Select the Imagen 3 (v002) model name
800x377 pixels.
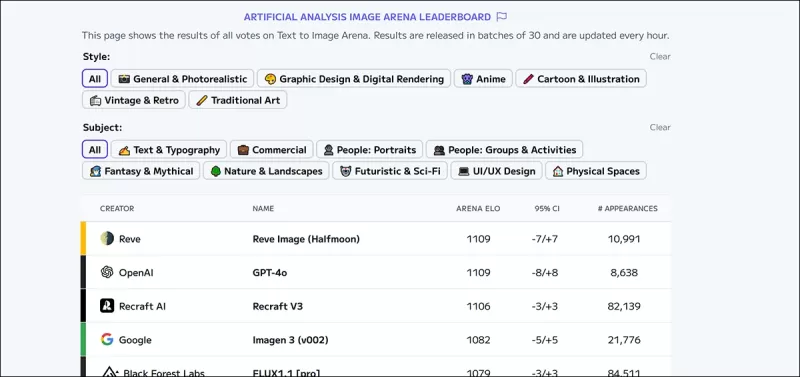pos(290,340)
